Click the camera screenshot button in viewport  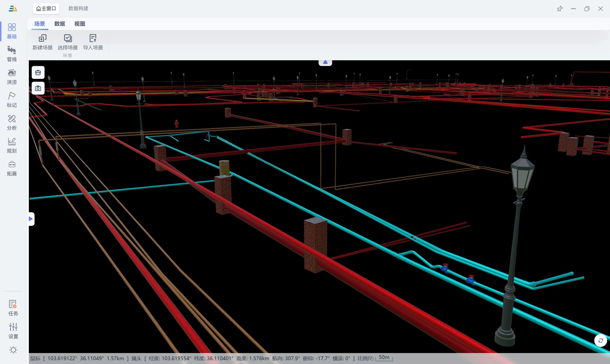[x=38, y=88]
